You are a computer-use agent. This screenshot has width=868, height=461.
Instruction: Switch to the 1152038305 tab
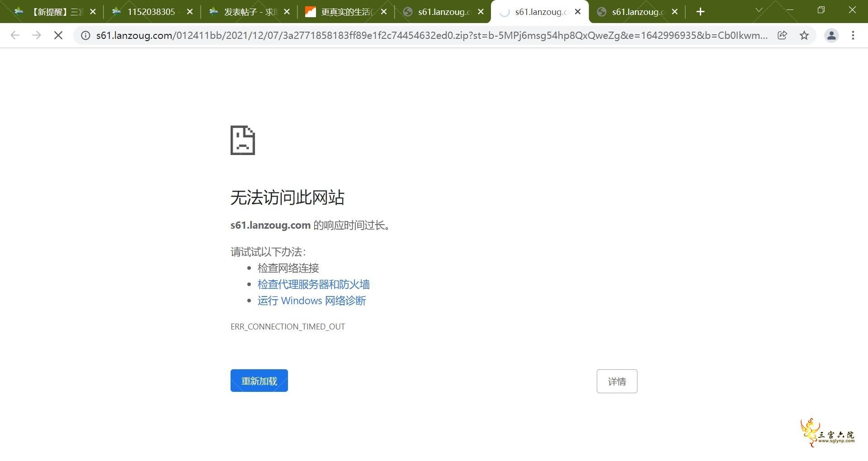(151, 12)
